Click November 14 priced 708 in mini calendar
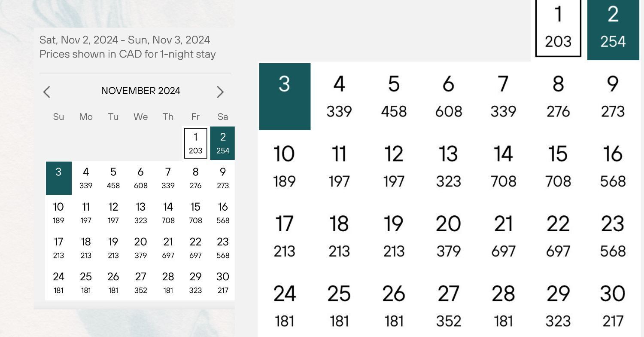Viewport: 644px width, 337px height. coord(168,213)
